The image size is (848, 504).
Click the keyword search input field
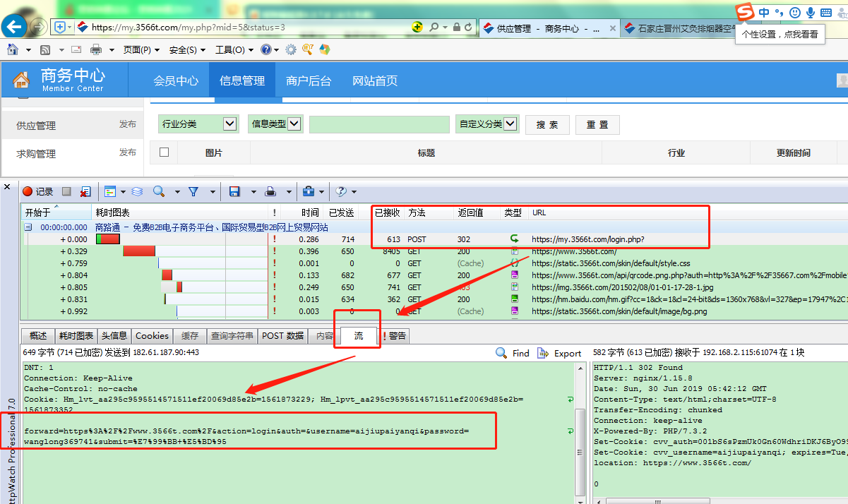(379, 125)
